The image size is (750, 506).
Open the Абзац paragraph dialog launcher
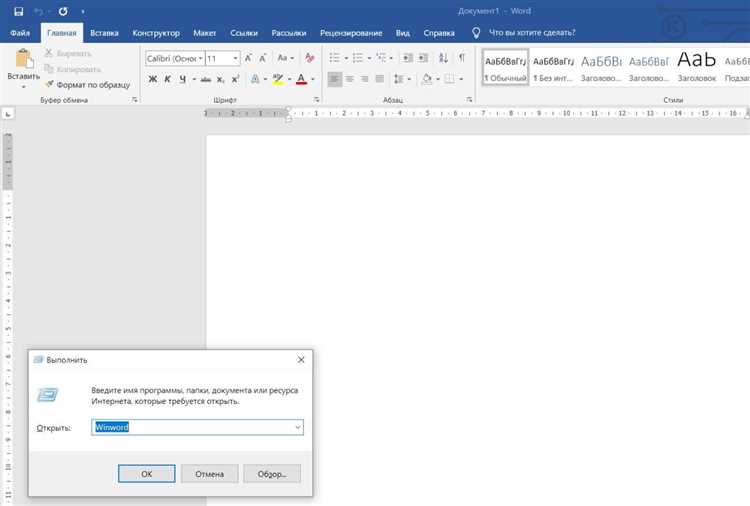tap(469, 100)
